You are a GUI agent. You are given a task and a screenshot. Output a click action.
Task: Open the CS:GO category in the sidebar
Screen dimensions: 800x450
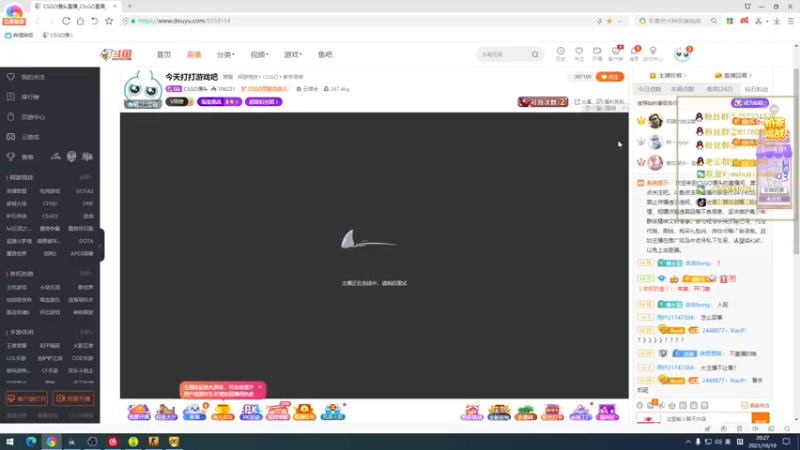click(x=49, y=216)
